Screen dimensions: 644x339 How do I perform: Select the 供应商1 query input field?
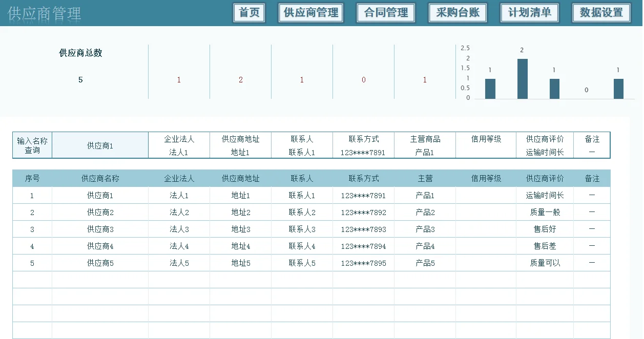point(100,145)
